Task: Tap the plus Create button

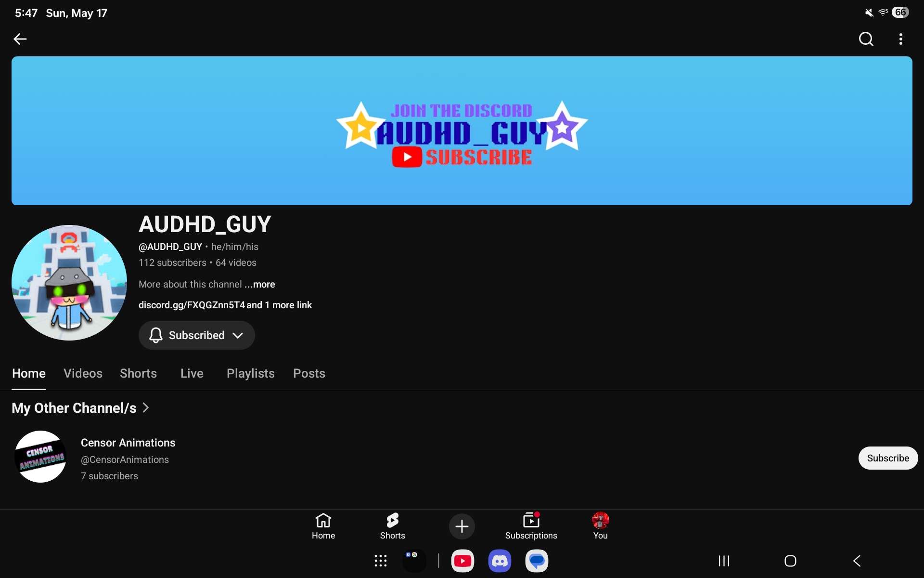Action: [462, 526]
